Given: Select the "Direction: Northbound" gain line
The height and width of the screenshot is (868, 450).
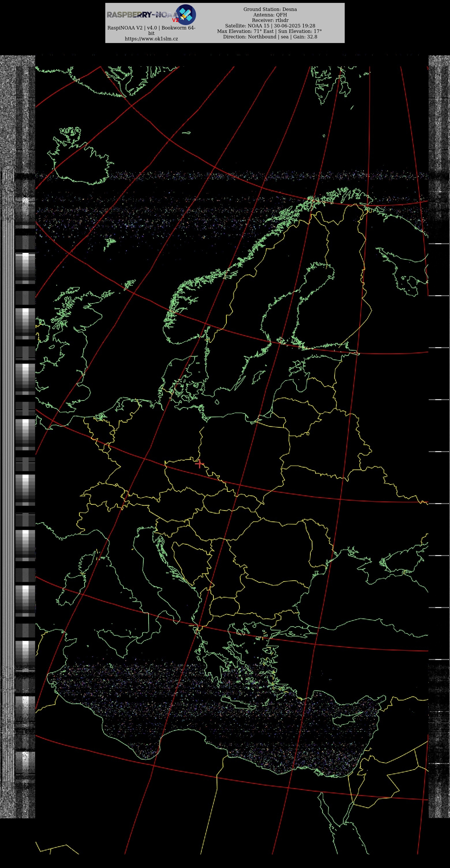Looking at the screenshot, I should pos(270,37).
